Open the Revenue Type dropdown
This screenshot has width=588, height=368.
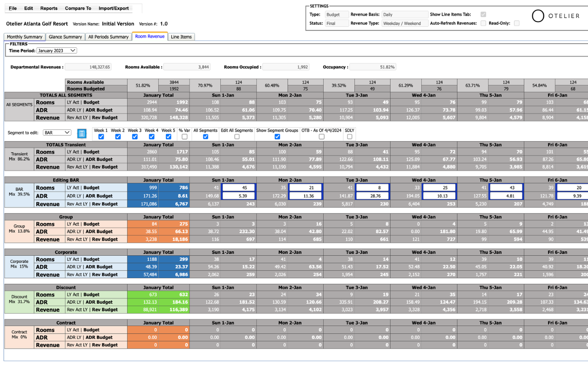[x=405, y=23]
